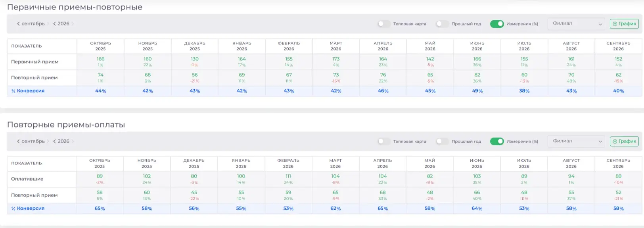The width and height of the screenshot is (644, 228).
Task: Click Повторные приемы-оплаты section title
Action: coord(66,125)
